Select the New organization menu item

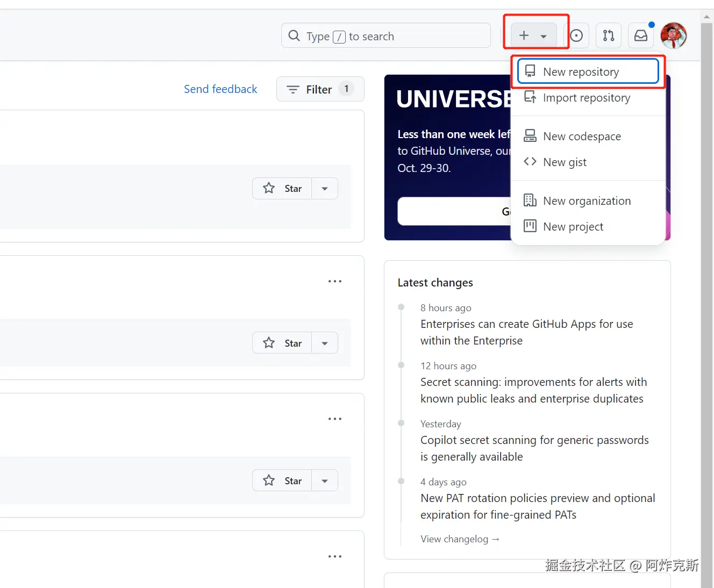tap(588, 200)
